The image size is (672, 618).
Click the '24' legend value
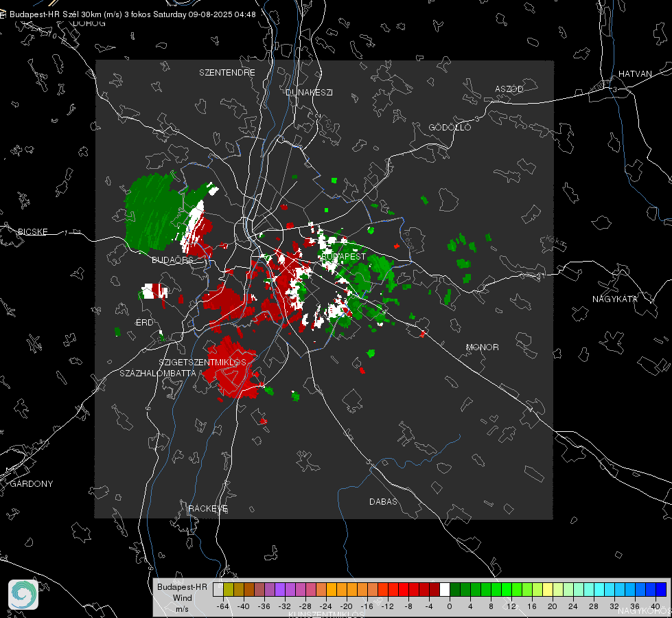click(x=573, y=606)
